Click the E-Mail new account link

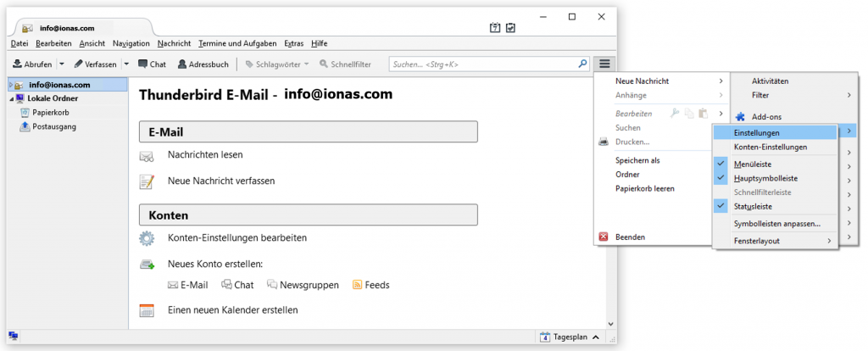[x=187, y=285]
